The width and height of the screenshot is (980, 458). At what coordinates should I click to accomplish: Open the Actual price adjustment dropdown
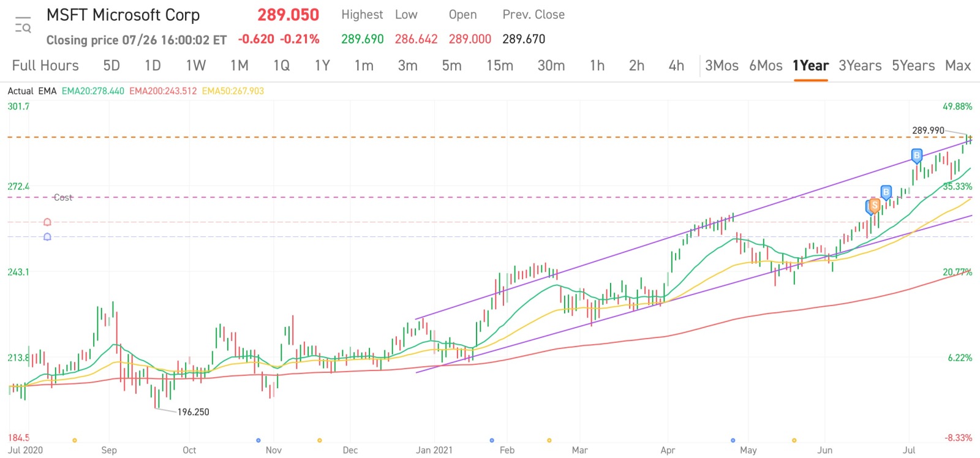pyautogui.click(x=20, y=91)
